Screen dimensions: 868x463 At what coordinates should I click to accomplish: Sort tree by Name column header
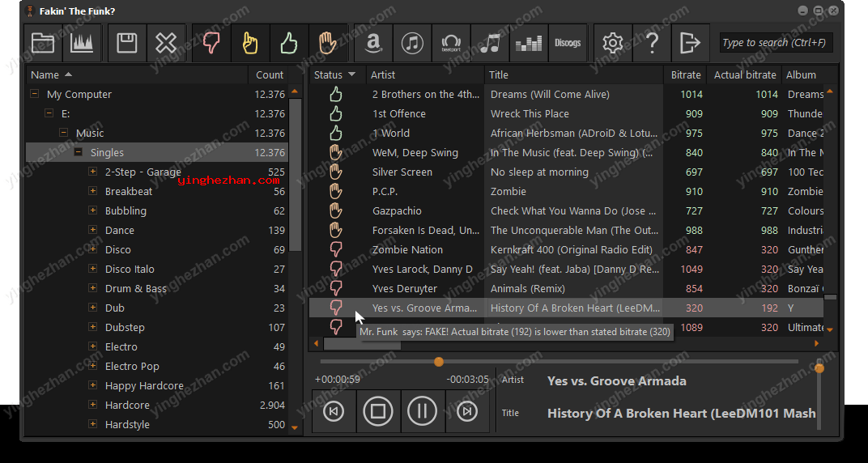138,74
